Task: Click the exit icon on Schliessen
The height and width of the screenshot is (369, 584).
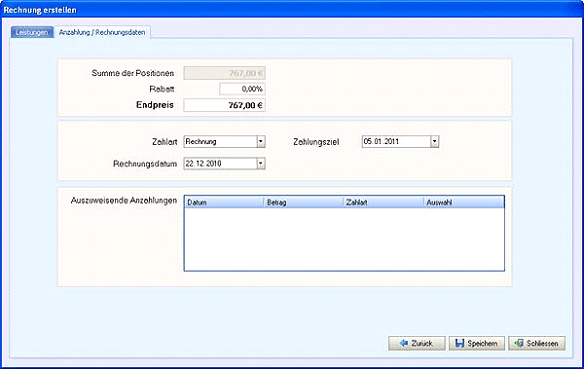Action: (x=519, y=343)
